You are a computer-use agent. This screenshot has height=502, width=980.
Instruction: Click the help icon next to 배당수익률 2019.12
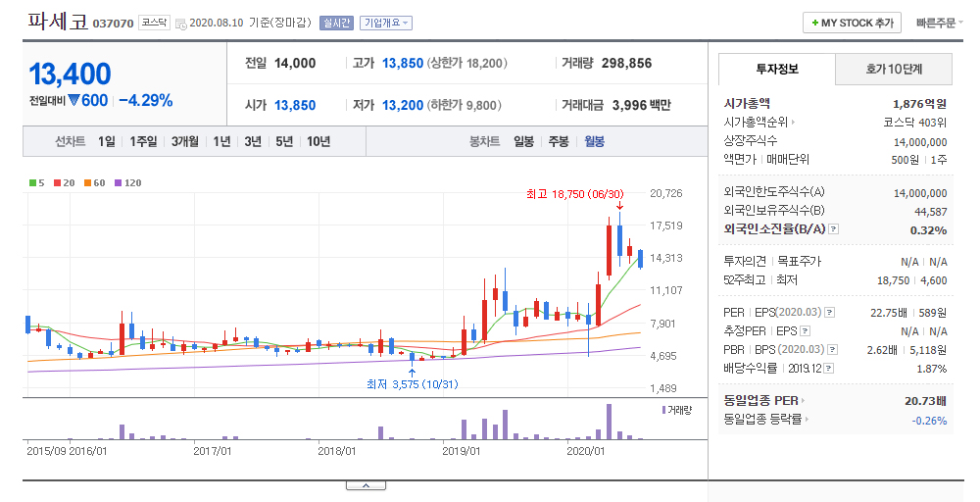pyautogui.click(x=829, y=369)
